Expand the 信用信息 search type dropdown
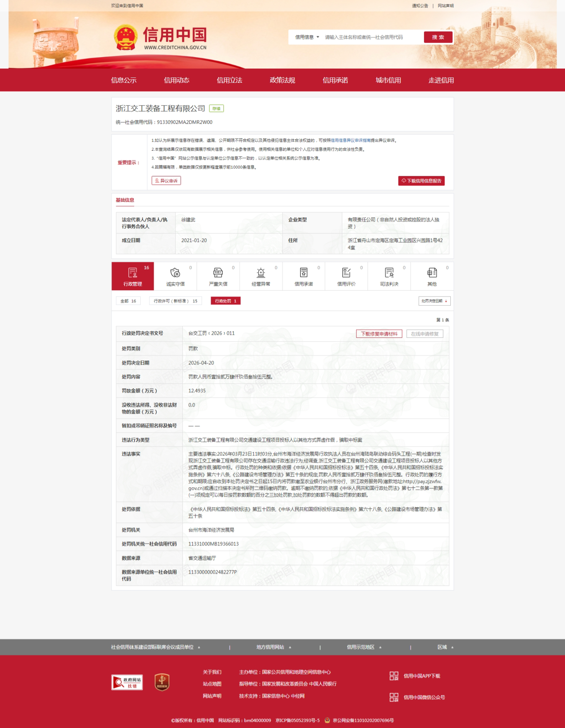Viewport: 565px width, 728px height. pos(307,37)
